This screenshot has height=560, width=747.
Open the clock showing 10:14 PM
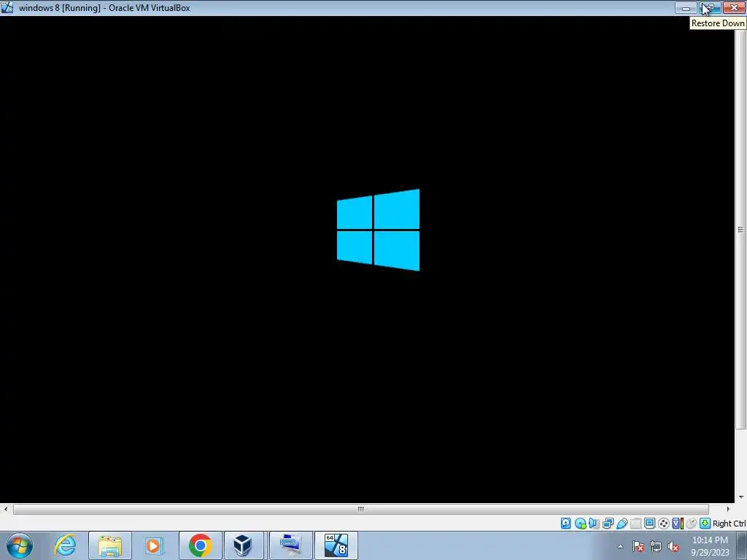click(x=710, y=545)
